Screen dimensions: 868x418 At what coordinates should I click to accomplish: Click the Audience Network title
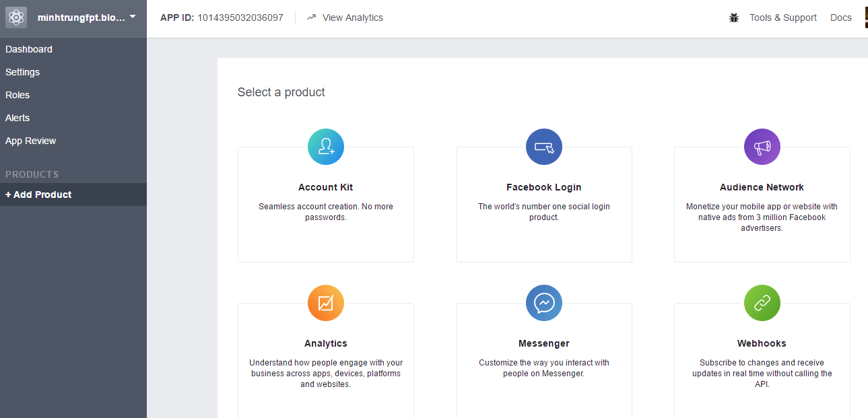762,187
